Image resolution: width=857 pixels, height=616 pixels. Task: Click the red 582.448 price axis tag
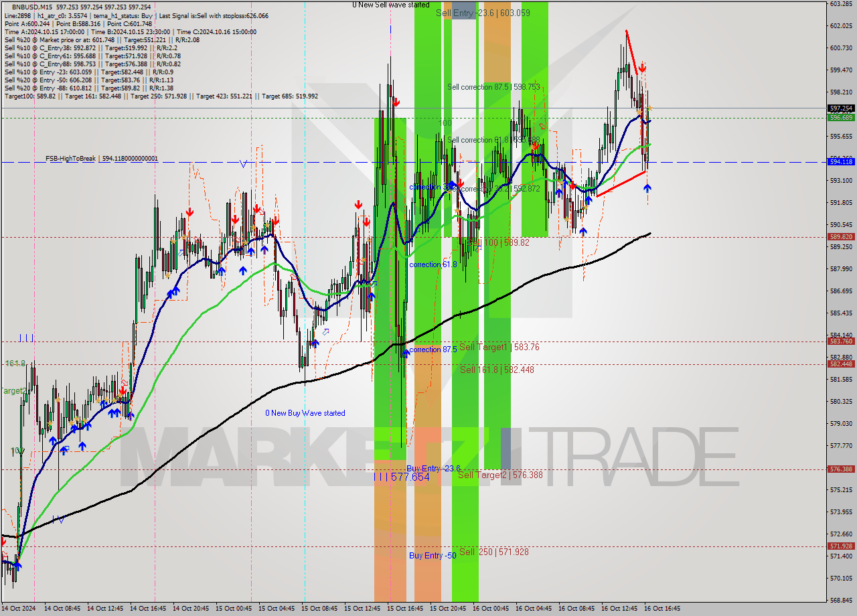(x=841, y=364)
